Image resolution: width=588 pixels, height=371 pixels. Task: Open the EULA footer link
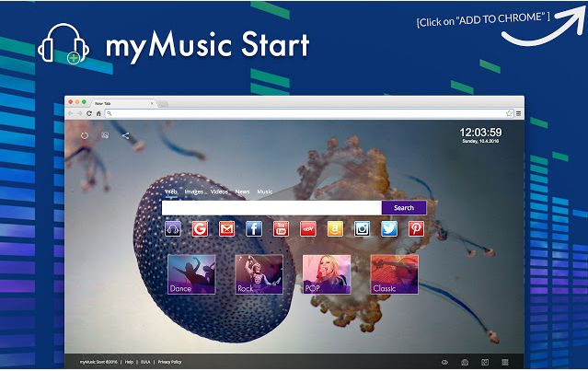pos(145,363)
